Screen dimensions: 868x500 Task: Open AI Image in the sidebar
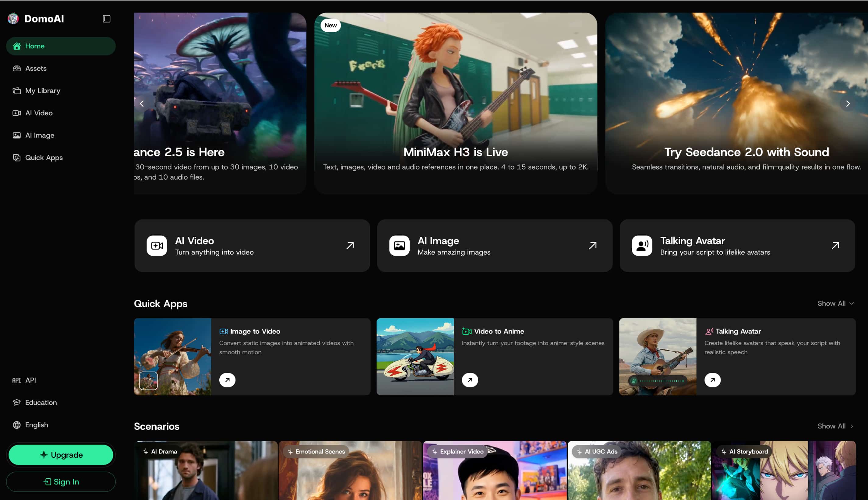[61, 135]
